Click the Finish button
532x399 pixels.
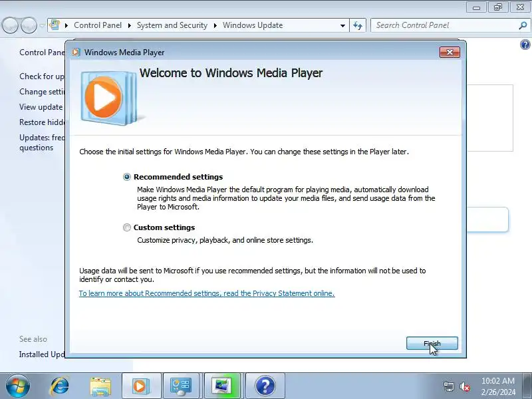pyautogui.click(x=432, y=343)
